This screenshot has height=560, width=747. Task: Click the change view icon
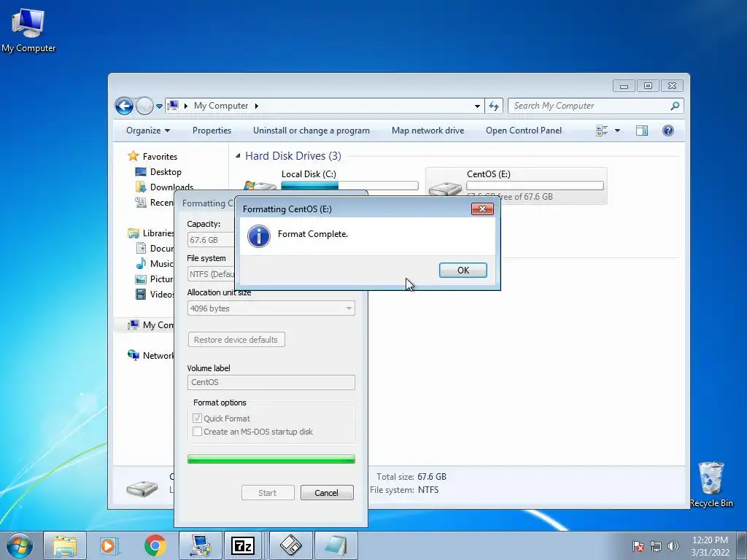click(602, 131)
